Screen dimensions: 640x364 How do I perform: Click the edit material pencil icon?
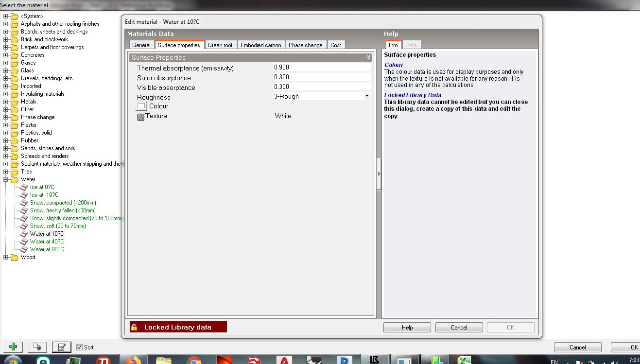click(62, 347)
